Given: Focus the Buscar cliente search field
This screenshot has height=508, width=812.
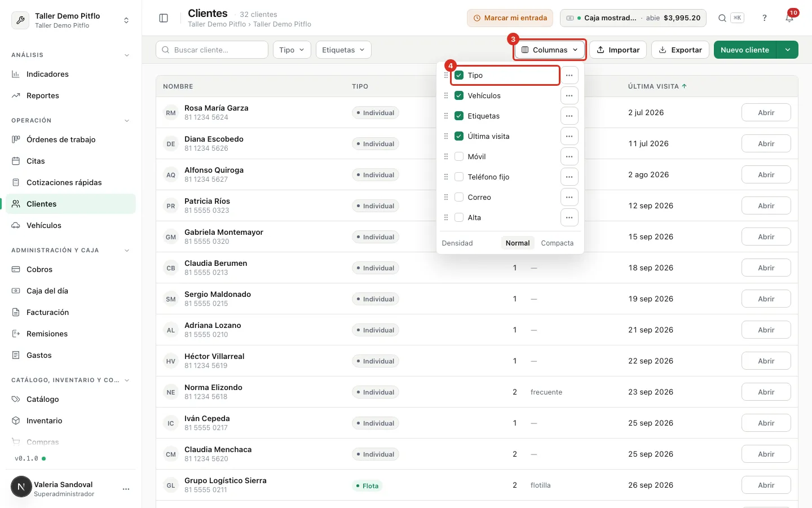Looking at the screenshot, I should [x=212, y=50].
